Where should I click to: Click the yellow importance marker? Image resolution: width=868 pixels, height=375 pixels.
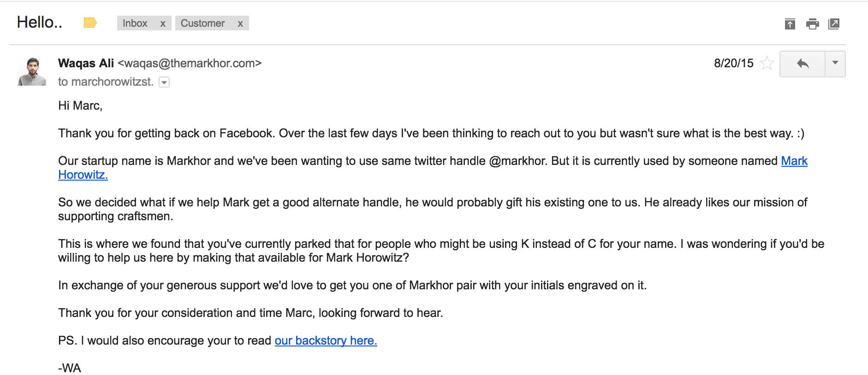pyautogui.click(x=90, y=23)
